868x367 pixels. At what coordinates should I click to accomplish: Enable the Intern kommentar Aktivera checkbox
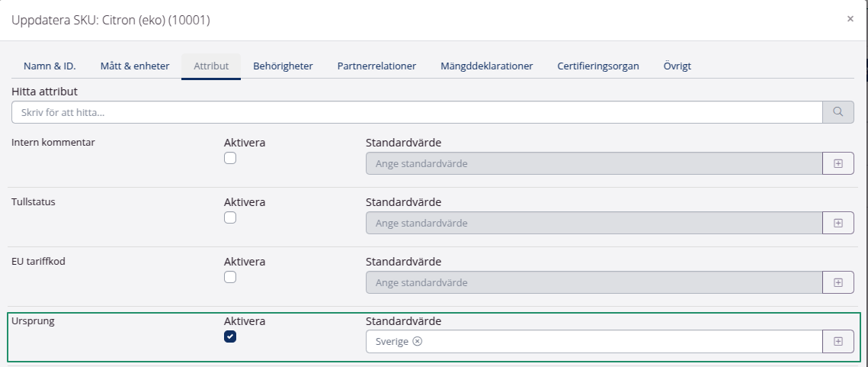pos(230,158)
